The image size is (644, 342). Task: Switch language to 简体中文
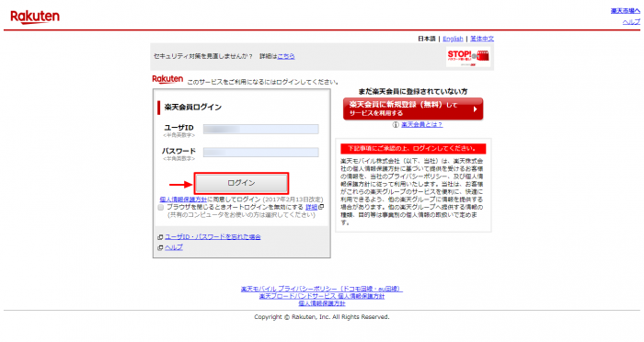(482, 39)
